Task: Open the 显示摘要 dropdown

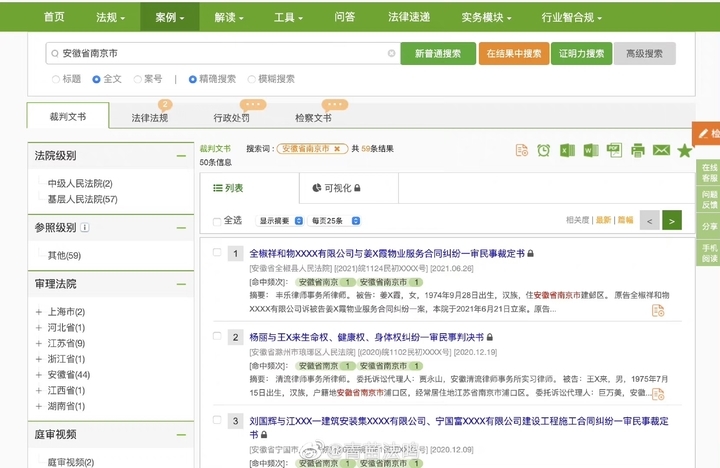Action: tap(279, 220)
